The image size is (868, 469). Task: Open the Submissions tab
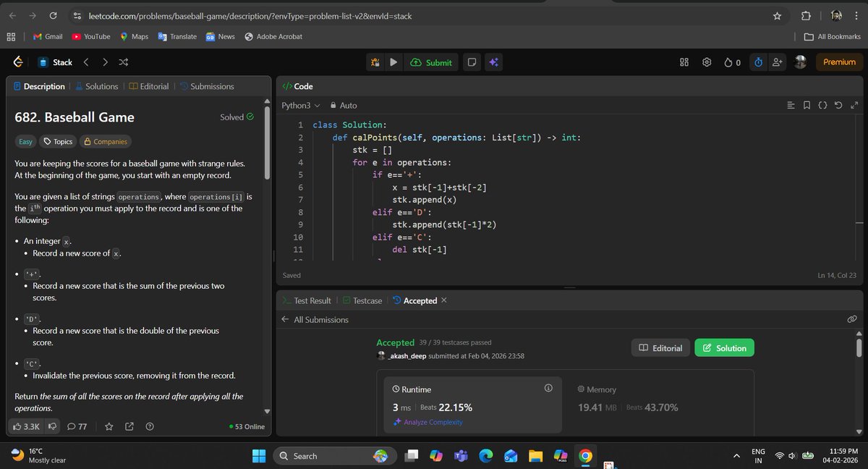point(207,86)
